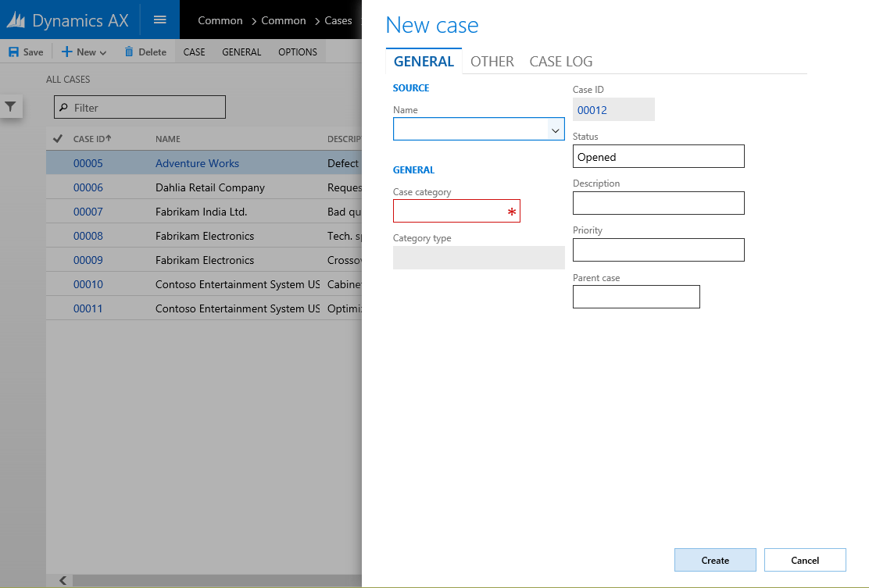The height and width of the screenshot is (588, 869).
Task: Switch to the OPTIONS ribbon tab
Action: (x=298, y=52)
